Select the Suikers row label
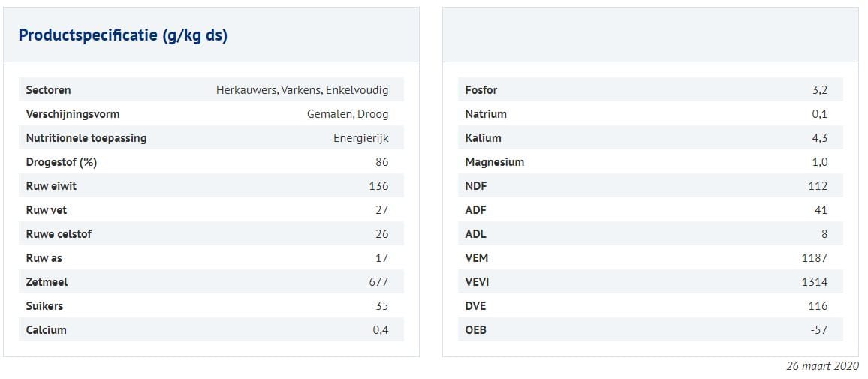The height and width of the screenshot is (379, 868). (x=44, y=306)
